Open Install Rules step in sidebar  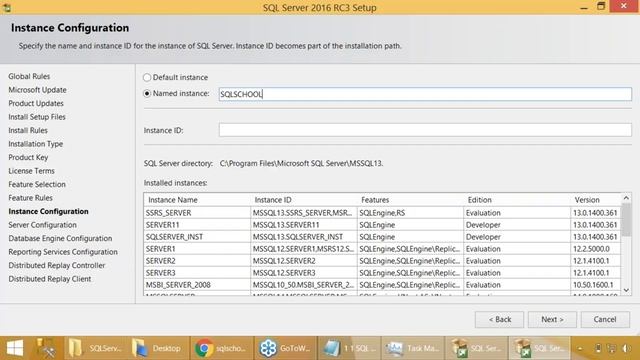coord(28,130)
